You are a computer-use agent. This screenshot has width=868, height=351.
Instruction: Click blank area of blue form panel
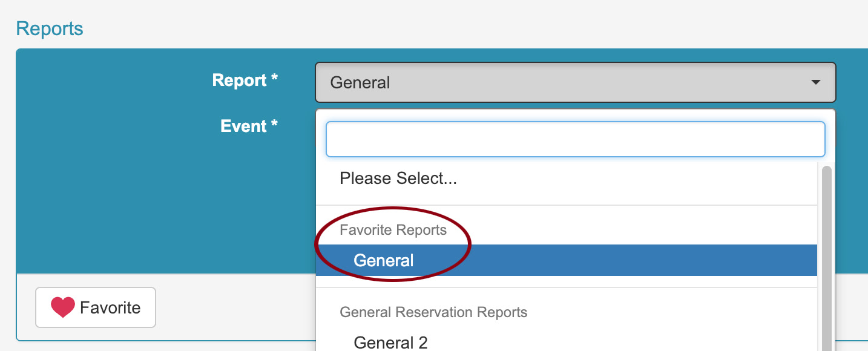coord(163,200)
